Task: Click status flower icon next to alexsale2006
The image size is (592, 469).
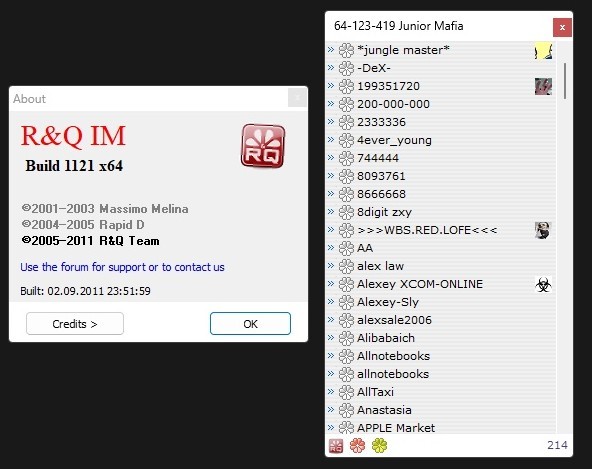Action: (x=346, y=320)
